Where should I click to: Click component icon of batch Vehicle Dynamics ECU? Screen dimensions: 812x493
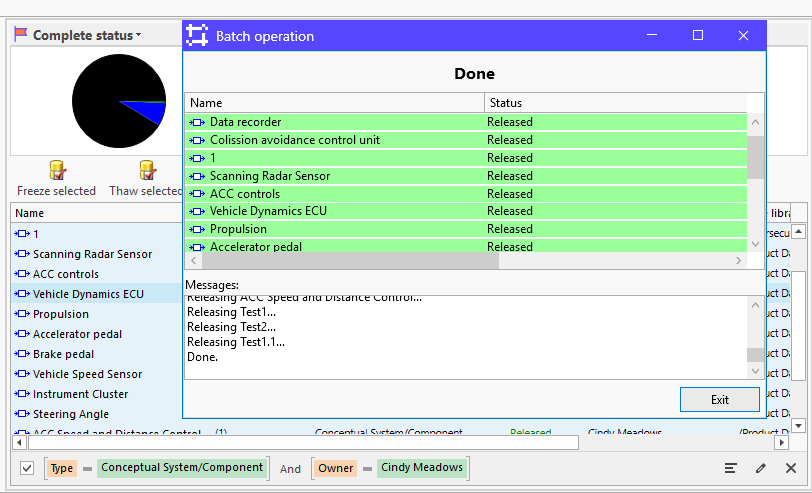(x=197, y=211)
